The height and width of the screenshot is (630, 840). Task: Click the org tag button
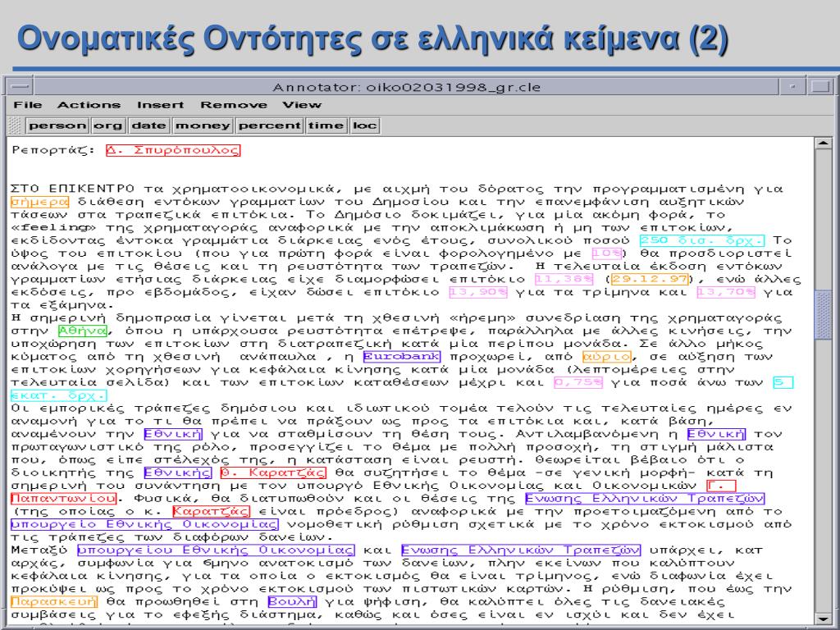pos(109,126)
